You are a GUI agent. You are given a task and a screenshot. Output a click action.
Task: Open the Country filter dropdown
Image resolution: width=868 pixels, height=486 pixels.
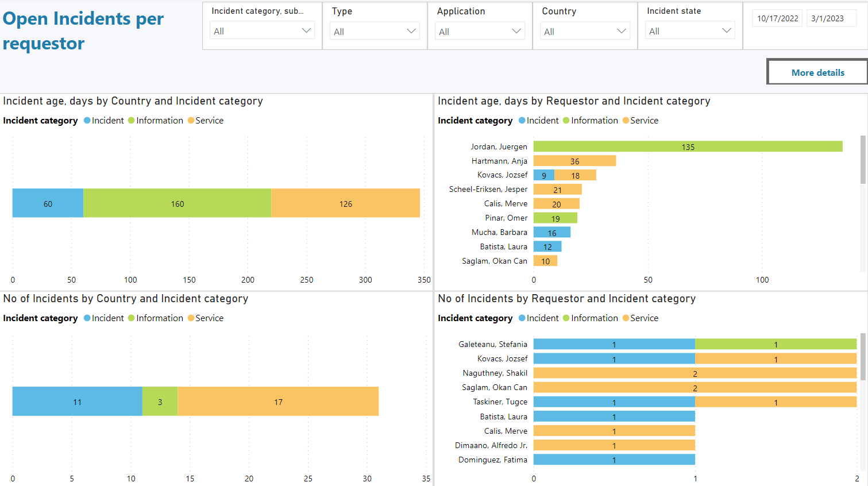[585, 31]
